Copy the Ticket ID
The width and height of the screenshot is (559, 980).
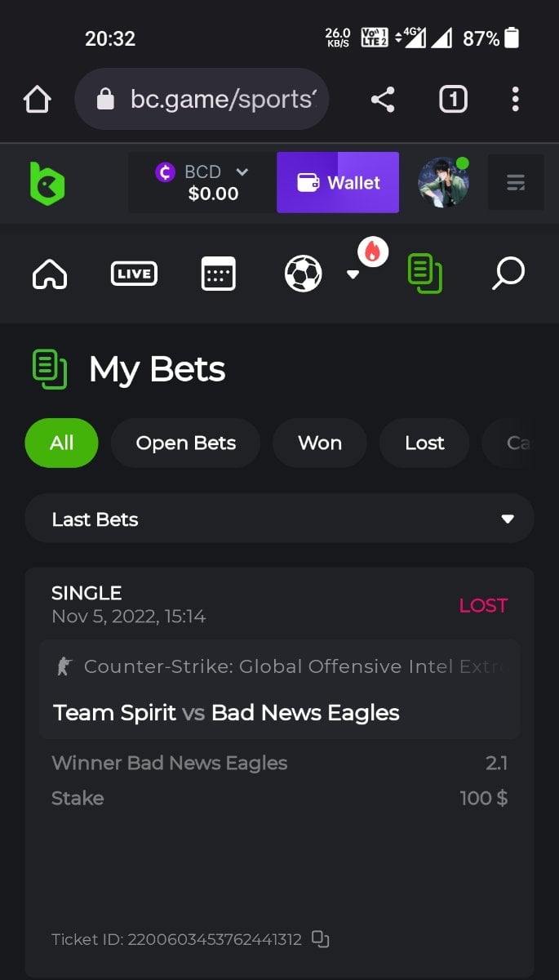pos(321,939)
